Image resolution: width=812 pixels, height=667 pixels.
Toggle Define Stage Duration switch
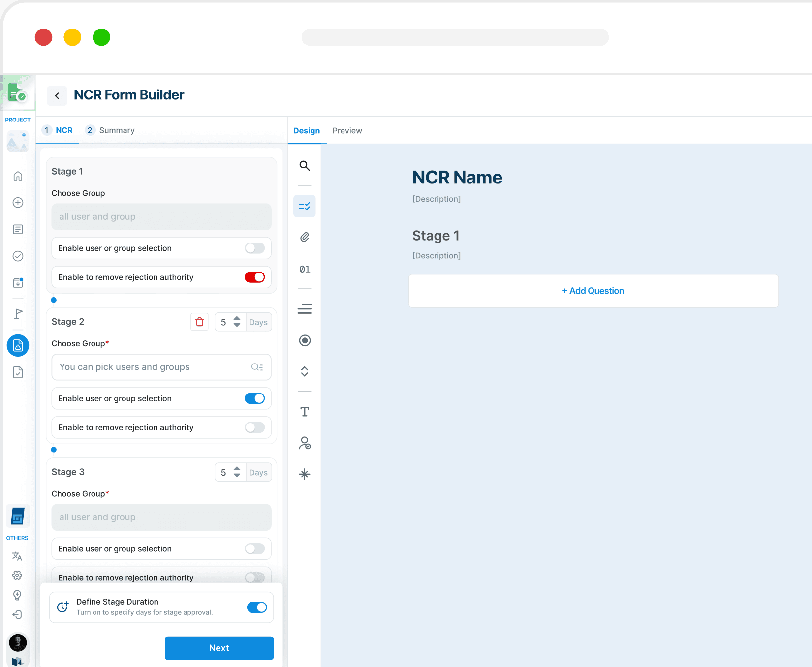[x=257, y=607]
